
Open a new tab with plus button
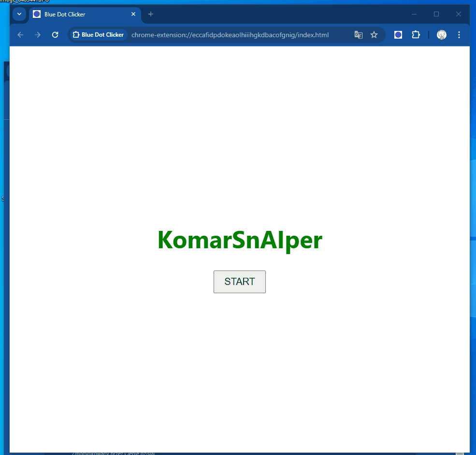(151, 14)
